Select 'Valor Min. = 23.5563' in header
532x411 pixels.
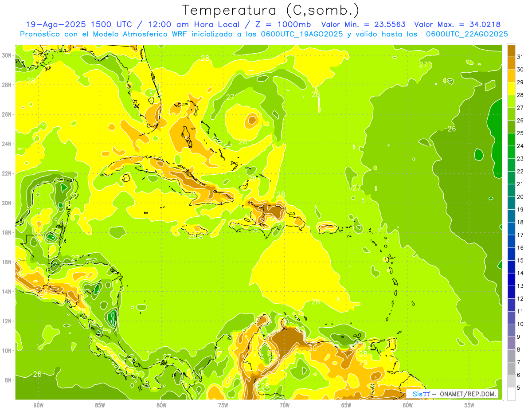[364, 24]
